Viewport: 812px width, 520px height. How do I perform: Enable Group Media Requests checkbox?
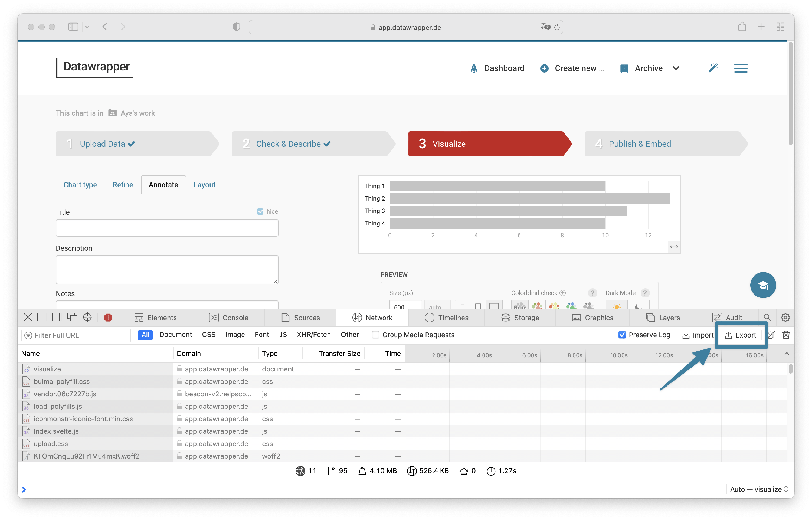click(375, 335)
